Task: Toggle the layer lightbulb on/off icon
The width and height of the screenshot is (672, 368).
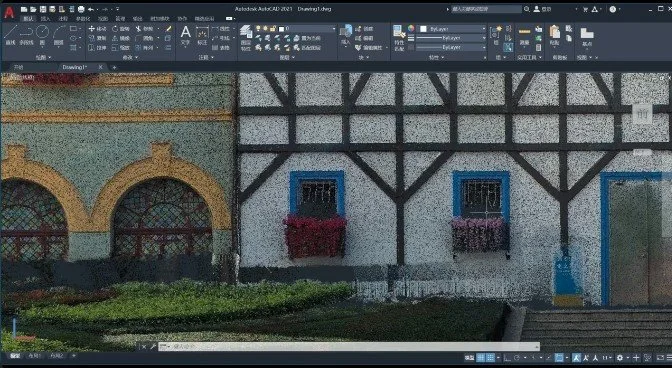Action: pos(258,29)
